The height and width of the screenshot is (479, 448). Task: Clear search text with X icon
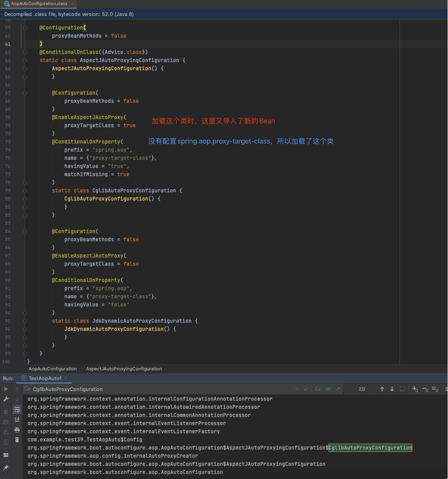tap(297, 389)
